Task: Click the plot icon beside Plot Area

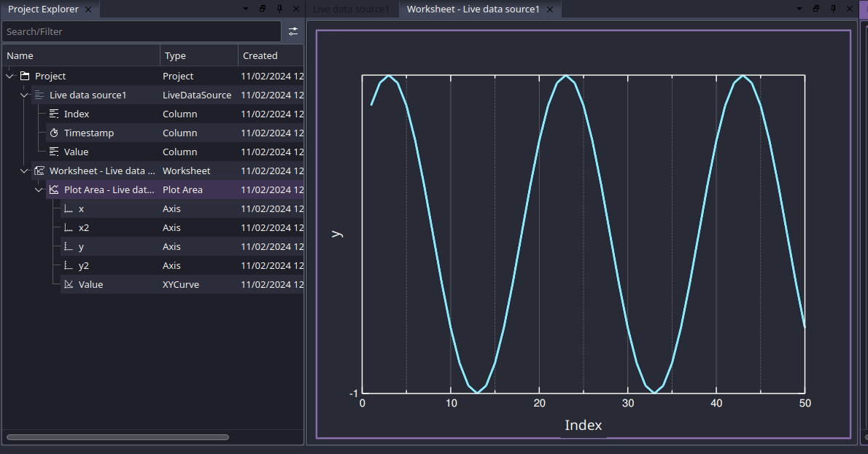Action: [x=53, y=189]
